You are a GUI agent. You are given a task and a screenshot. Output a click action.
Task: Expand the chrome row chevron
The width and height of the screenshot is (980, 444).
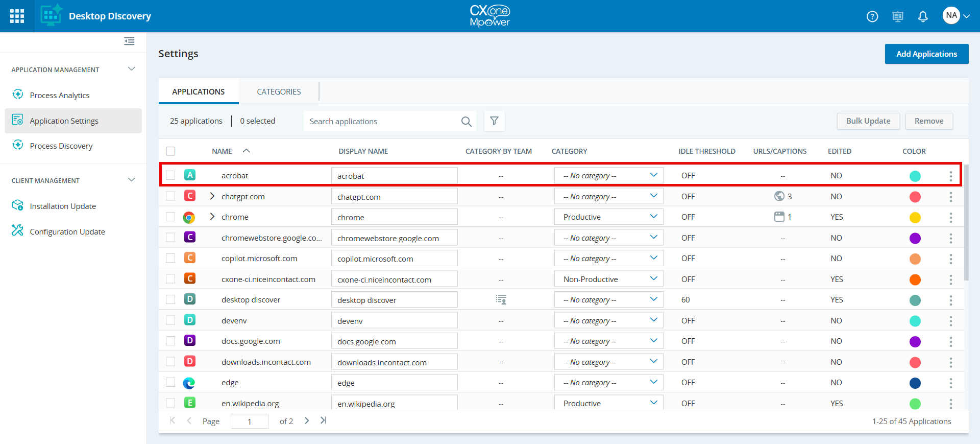(x=212, y=217)
